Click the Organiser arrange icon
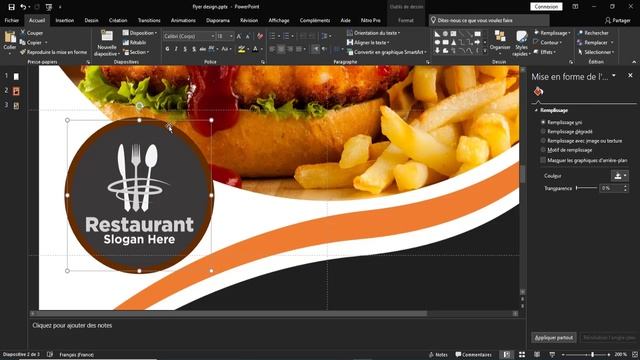Image resolution: width=640 pixels, height=360 pixels. click(500, 37)
